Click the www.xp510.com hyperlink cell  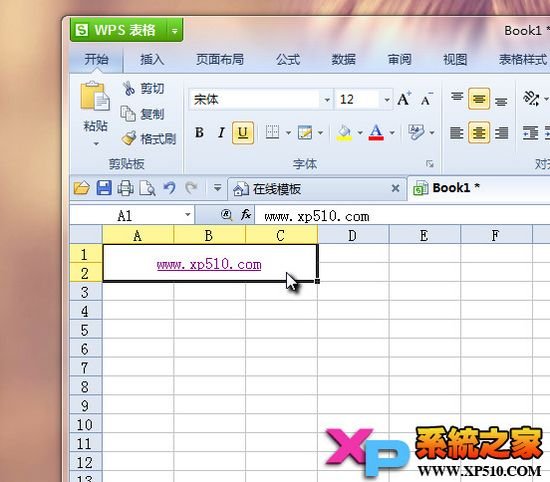tap(209, 264)
